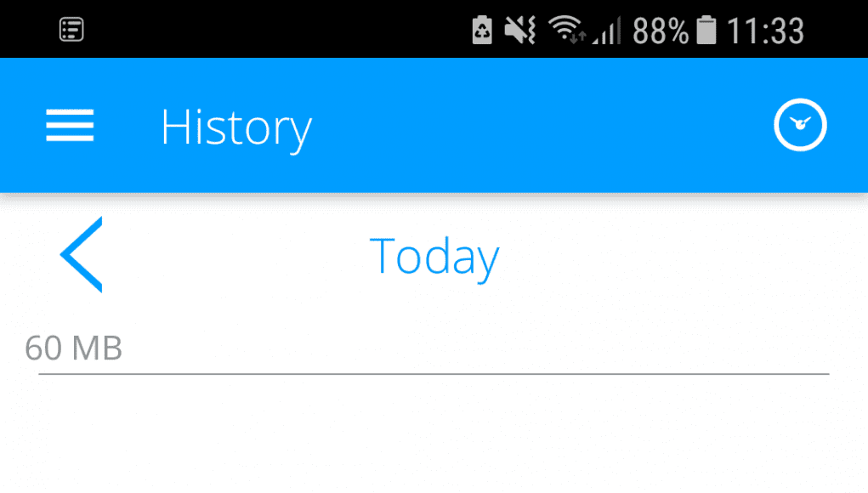Tap the clock icon in History header
The height and width of the screenshot is (493, 868).
(x=800, y=125)
